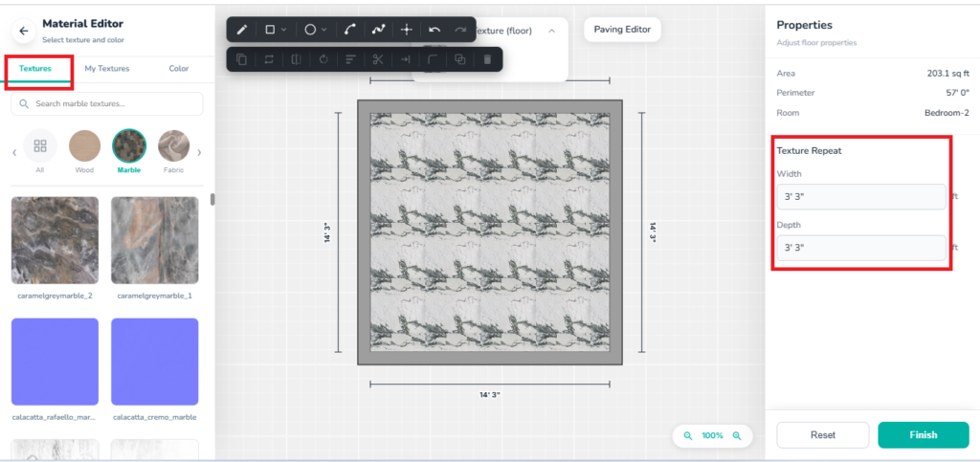The image size is (980, 462).
Task: Click the trash delete icon
Action: pyautogui.click(x=487, y=59)
